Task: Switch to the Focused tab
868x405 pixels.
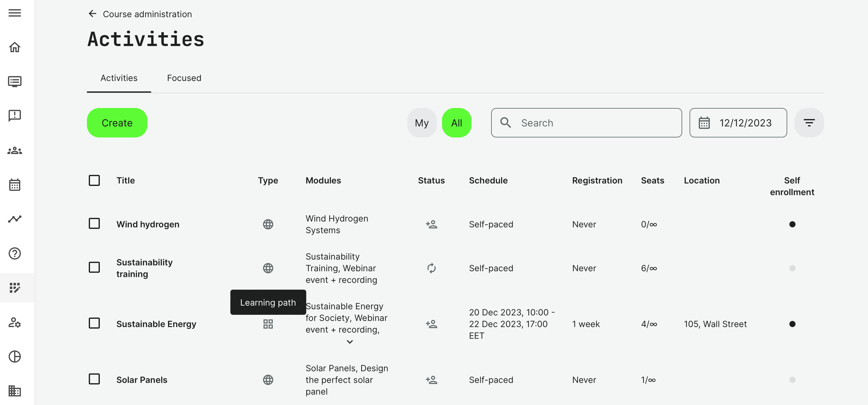Action: (184, 78)
